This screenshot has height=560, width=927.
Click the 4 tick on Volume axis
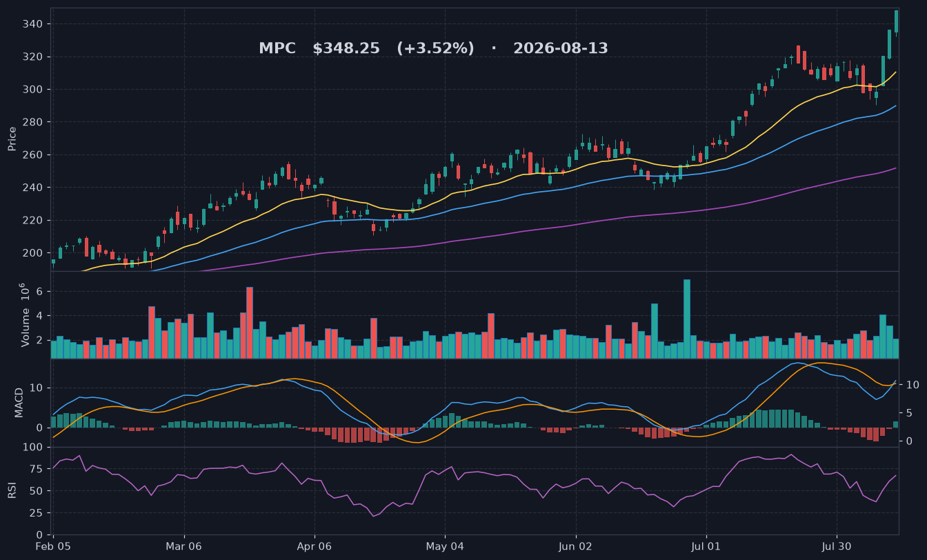(41, 316)
